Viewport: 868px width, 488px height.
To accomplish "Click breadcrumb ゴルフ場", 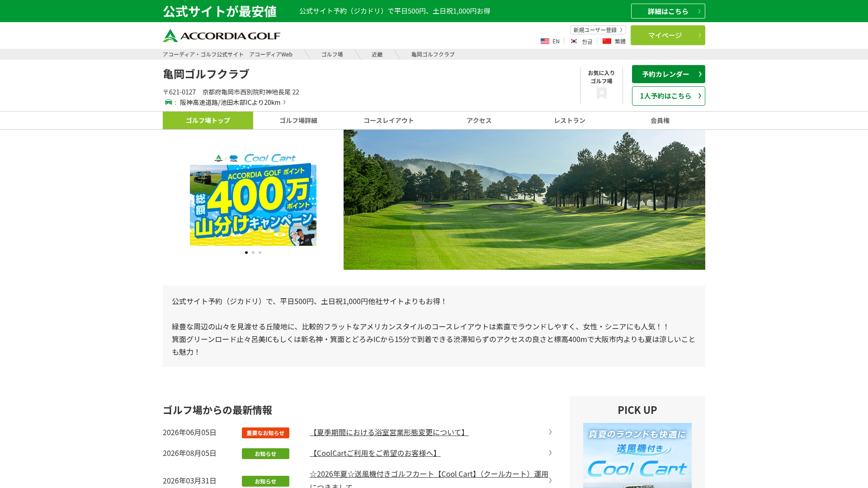I will click(332, 54).
